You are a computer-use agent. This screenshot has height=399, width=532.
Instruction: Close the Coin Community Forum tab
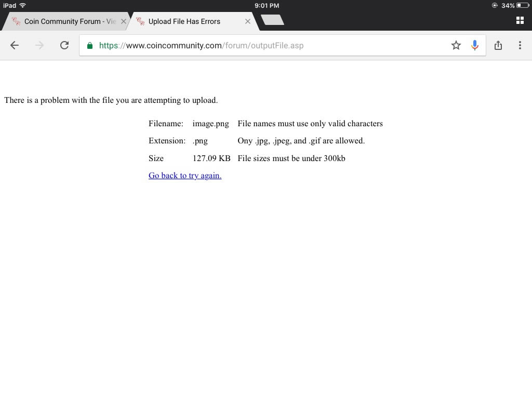click(124, 21)
